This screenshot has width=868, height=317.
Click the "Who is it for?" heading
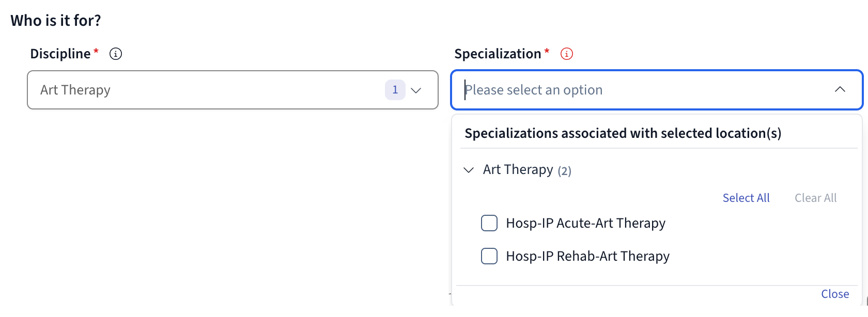(56, 21)
